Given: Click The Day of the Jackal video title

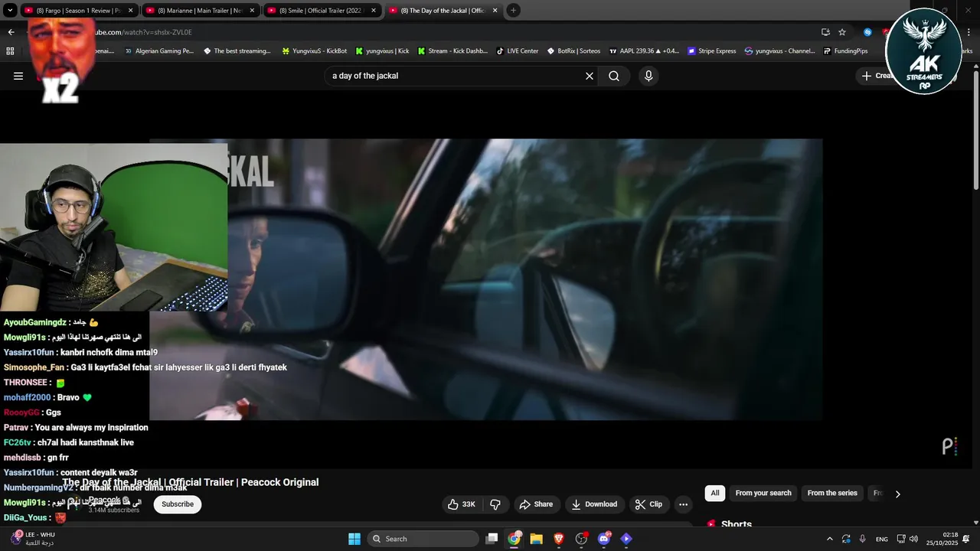Looking at the screenshot, I should pyautogui.click(x=191, y=482).
